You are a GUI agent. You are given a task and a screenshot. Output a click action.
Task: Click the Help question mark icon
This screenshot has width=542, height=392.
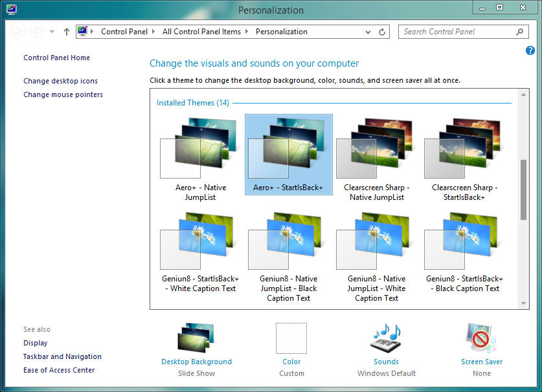(x=530, y=50)
